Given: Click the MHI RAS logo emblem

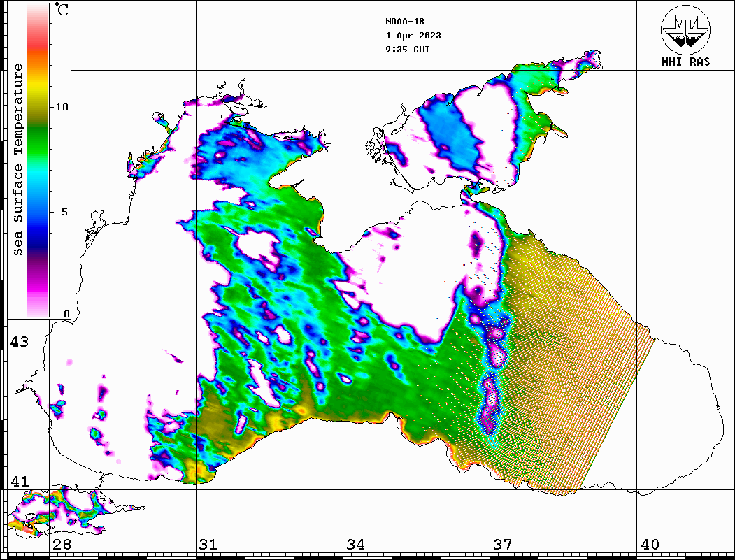Looking at the screenshot, I should pyautogui.click(x=685, y=29).
